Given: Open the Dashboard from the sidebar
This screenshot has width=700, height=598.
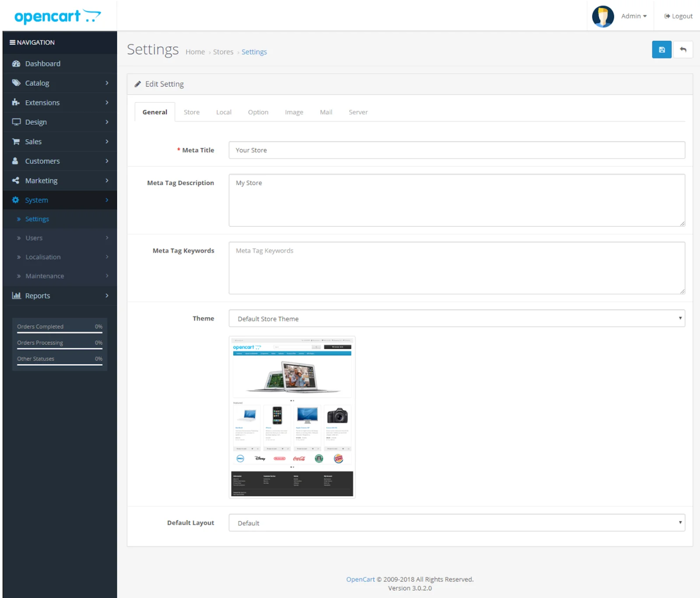Looking at the screenshot, I should click(16, 63).
